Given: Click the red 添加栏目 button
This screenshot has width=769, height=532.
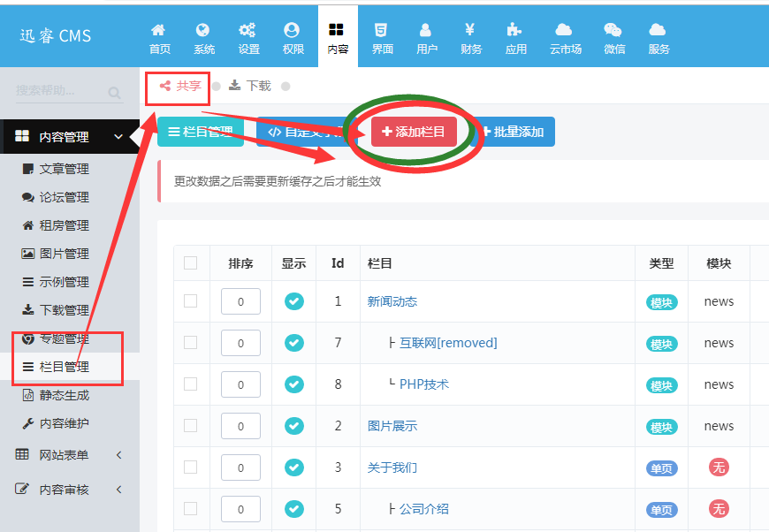Looking at the screenshot, I should [414, 132].
